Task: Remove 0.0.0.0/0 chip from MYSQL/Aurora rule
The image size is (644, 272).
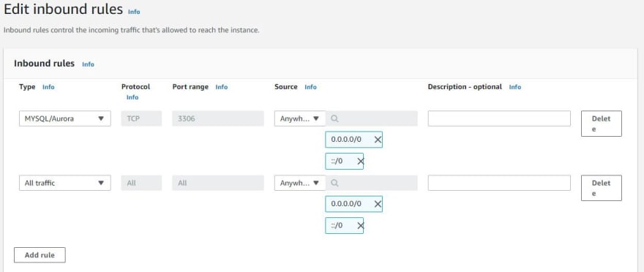Action: click(378, 140)
